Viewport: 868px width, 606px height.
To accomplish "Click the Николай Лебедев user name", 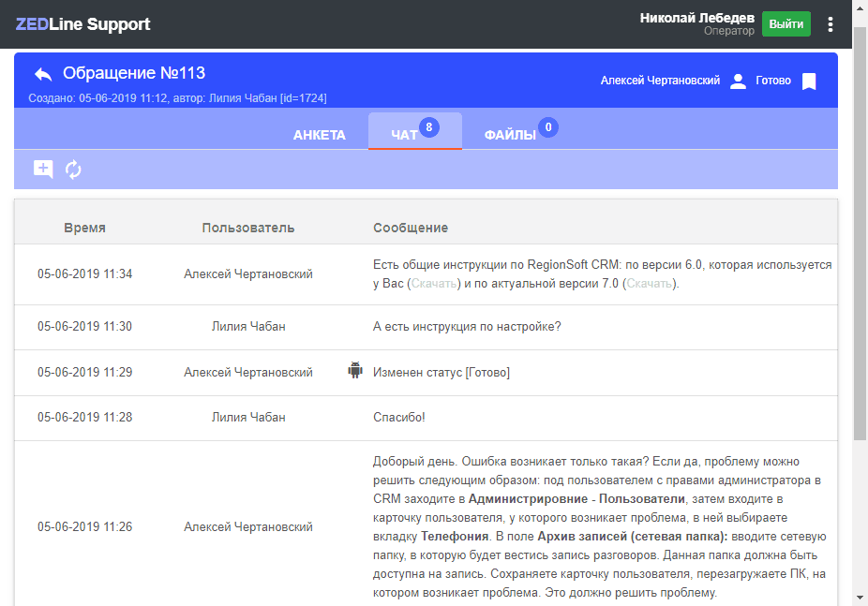I will 696,18.
